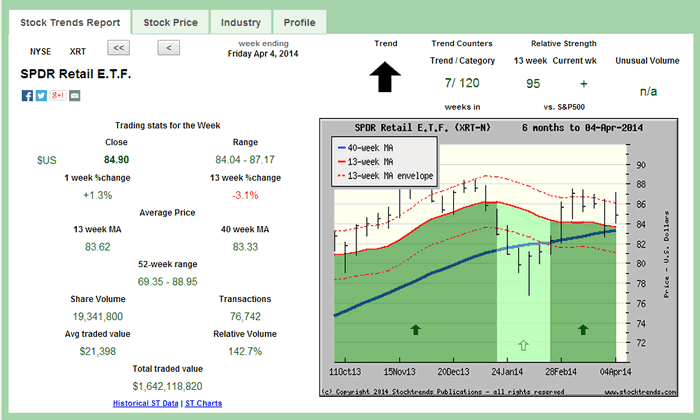Click the trend counter 7/ 120
This screenshot has width=700, height=420.
point(462,83)
